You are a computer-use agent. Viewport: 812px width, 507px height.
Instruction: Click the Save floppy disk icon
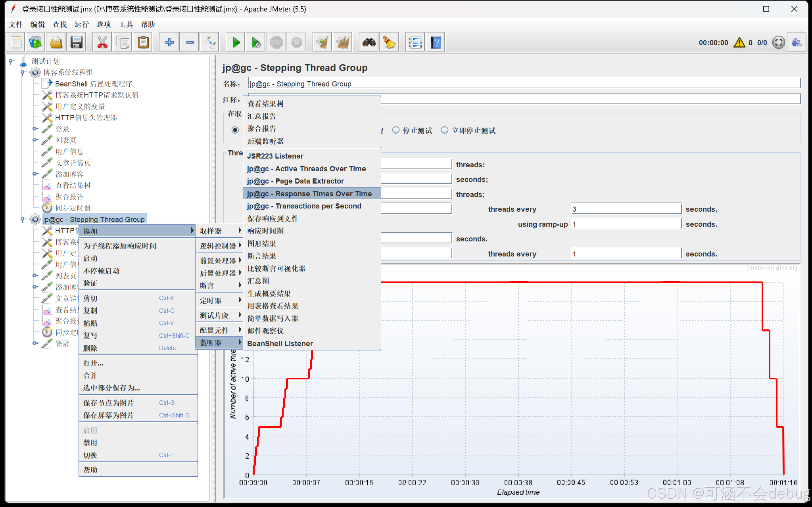coord(76,42)
